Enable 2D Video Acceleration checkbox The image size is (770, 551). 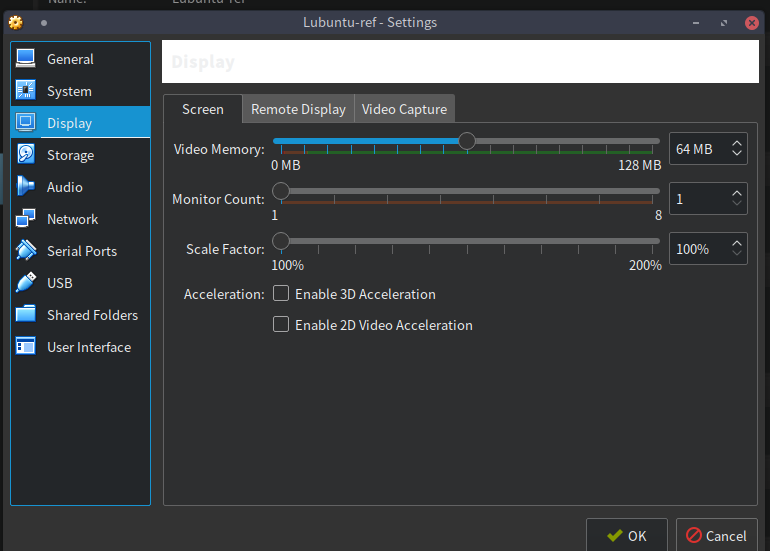[281, 325]
